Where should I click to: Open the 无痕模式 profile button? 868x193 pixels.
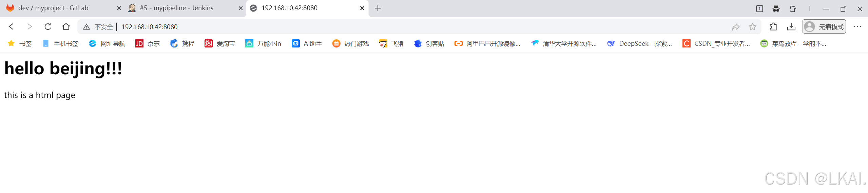(824, 27)
